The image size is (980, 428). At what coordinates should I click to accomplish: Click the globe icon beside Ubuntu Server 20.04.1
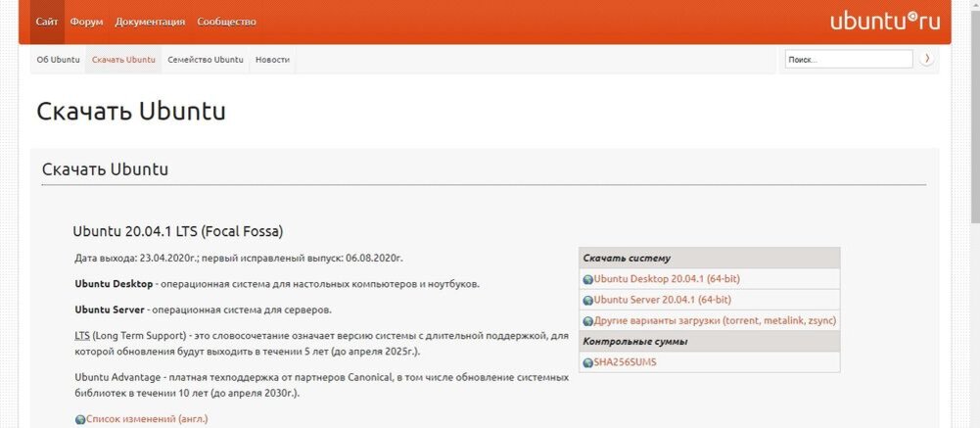click(x=587, y=301)
